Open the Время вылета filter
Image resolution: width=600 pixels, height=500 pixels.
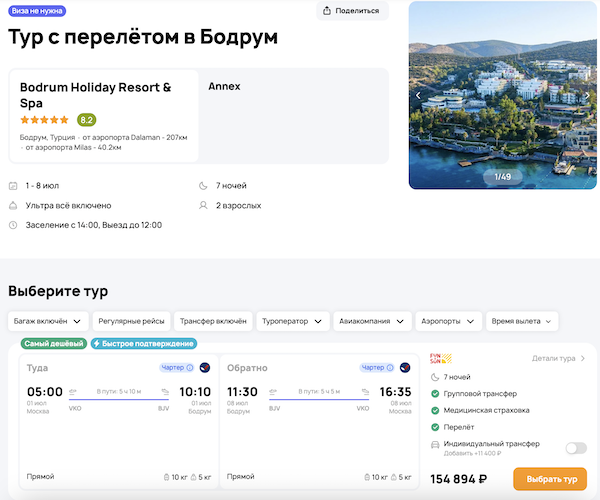pyautogui.click(x=522, y=322)
